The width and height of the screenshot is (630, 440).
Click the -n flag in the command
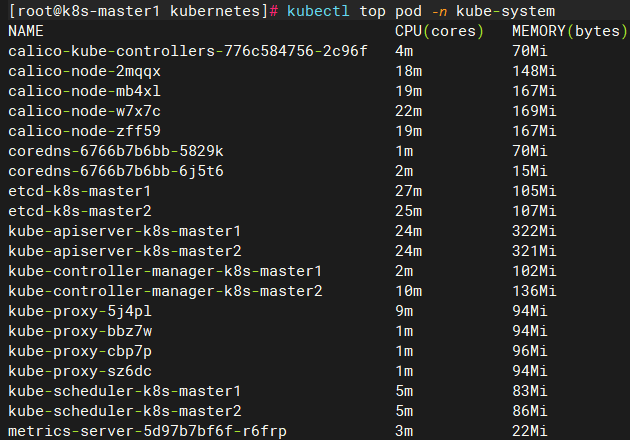[x=439, y=11]
